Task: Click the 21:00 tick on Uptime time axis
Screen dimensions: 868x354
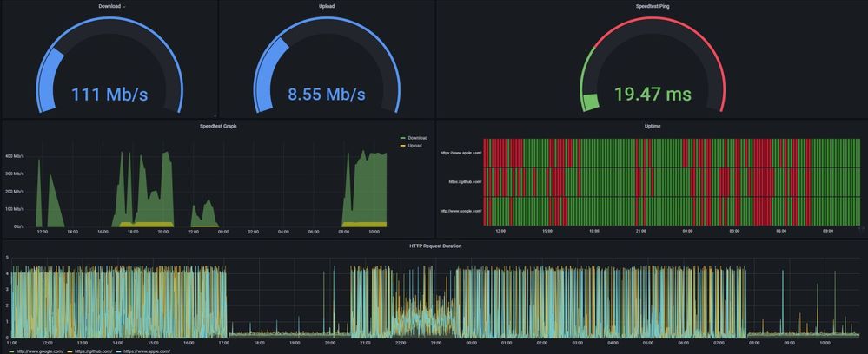Action: 640,231
